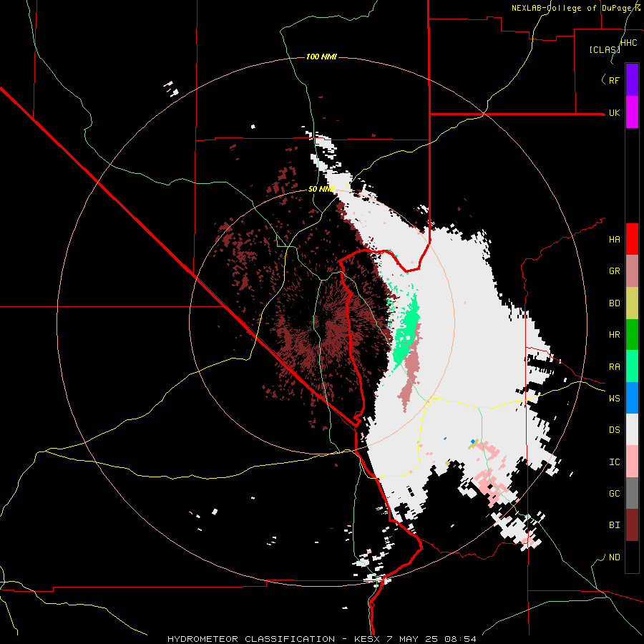Screen dimensions: 644x644
Task: Click the WS legend label
Action: point(615,399)
